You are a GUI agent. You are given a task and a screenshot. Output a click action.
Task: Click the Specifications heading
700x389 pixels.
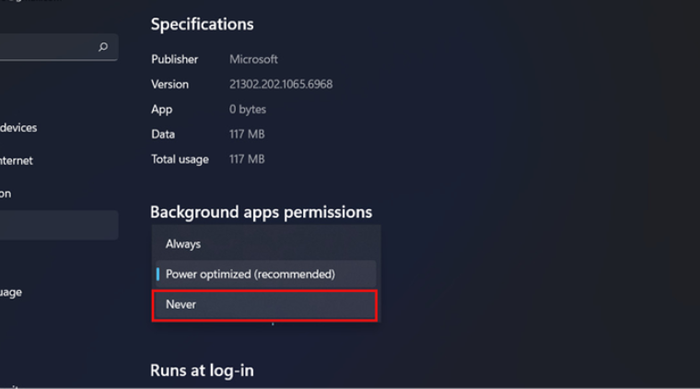[x=202, y=24]
